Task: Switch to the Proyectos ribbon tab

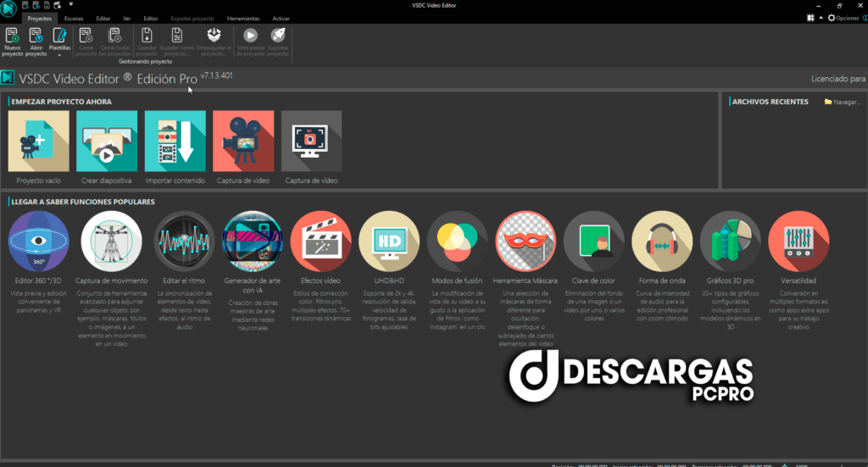Action: pyautogui.click(x=39, y=19)
